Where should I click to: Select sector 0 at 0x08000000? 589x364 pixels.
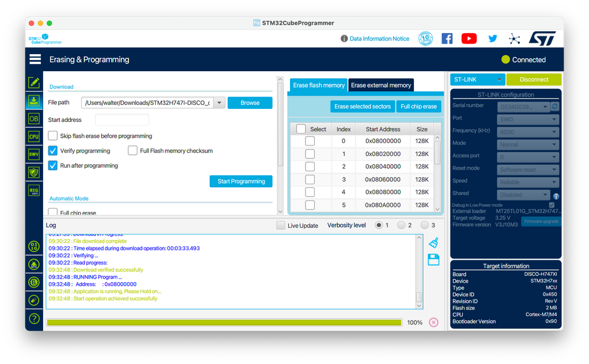[x=310, y=141]
